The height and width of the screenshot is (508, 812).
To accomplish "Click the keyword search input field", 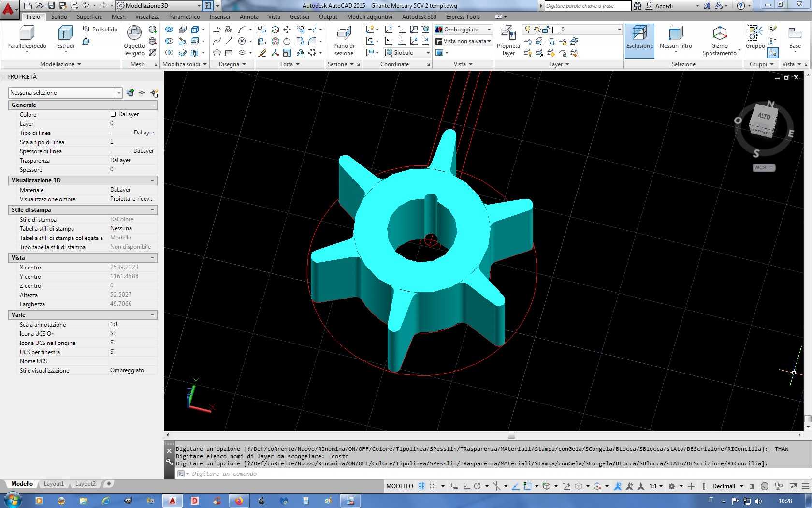I will [x=587, y=6].
